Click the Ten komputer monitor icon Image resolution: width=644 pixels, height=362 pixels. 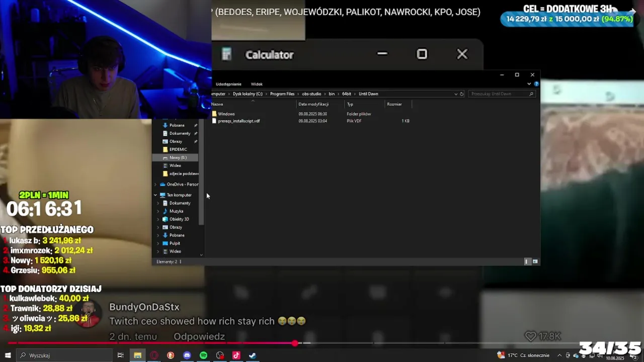pos(163,195)
